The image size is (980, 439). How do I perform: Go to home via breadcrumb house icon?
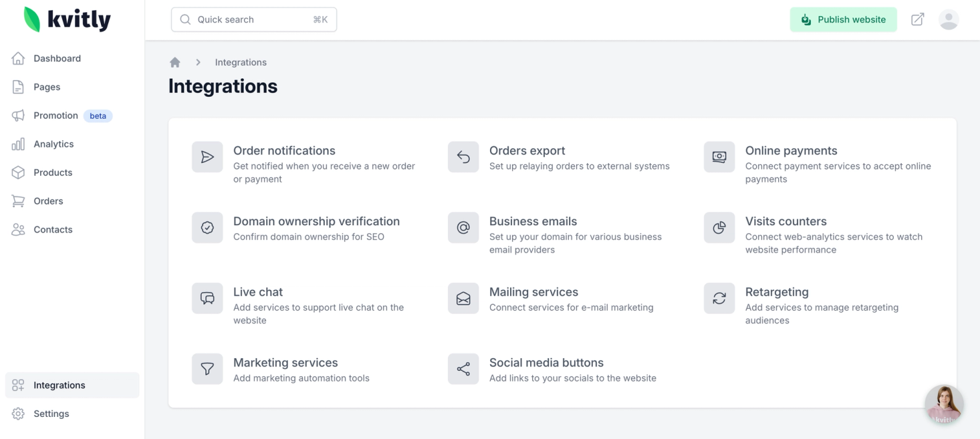tap(175, 62)
